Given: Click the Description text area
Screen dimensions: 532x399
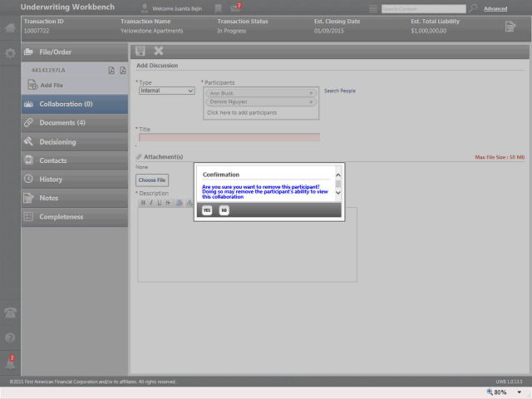Looking at the screenshot, I should click(x=247, y=244).
